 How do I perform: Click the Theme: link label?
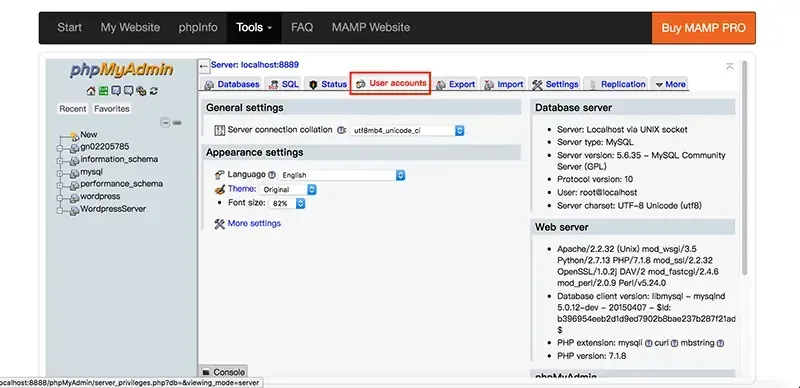242,189
